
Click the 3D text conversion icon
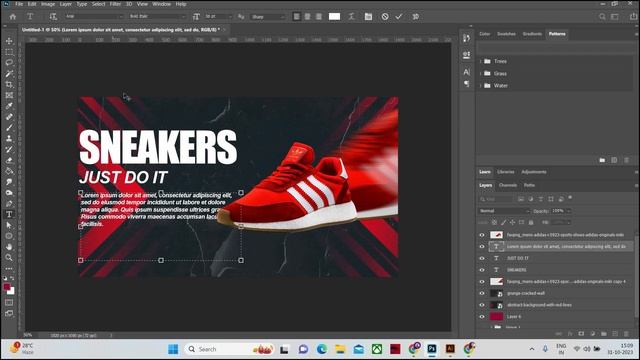(416, 17)
